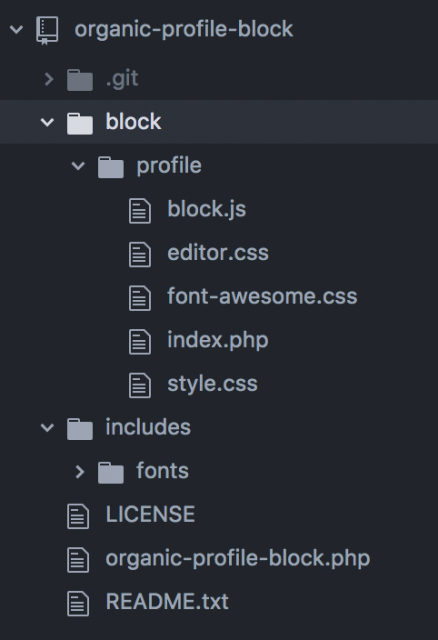Collapse the includes folder chevron

(47, 428)
